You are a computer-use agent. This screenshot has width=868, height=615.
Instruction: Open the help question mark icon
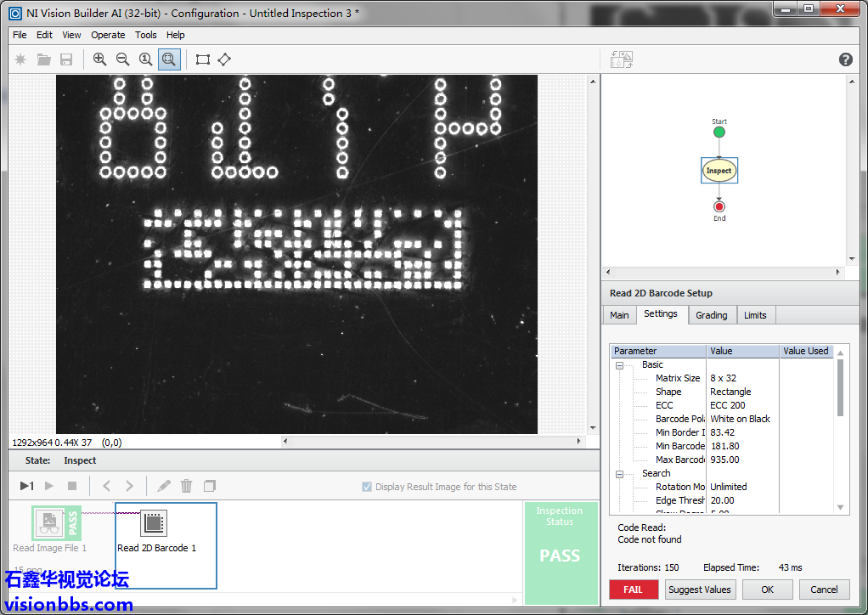click(845, 59)
